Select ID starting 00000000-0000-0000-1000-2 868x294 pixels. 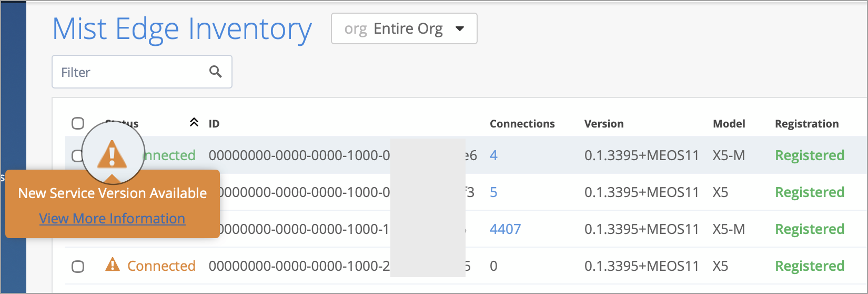click(x=299, y=266)
